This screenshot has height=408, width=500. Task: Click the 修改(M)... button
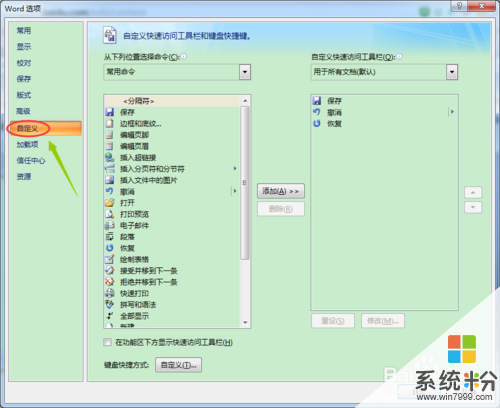(383, 321)
